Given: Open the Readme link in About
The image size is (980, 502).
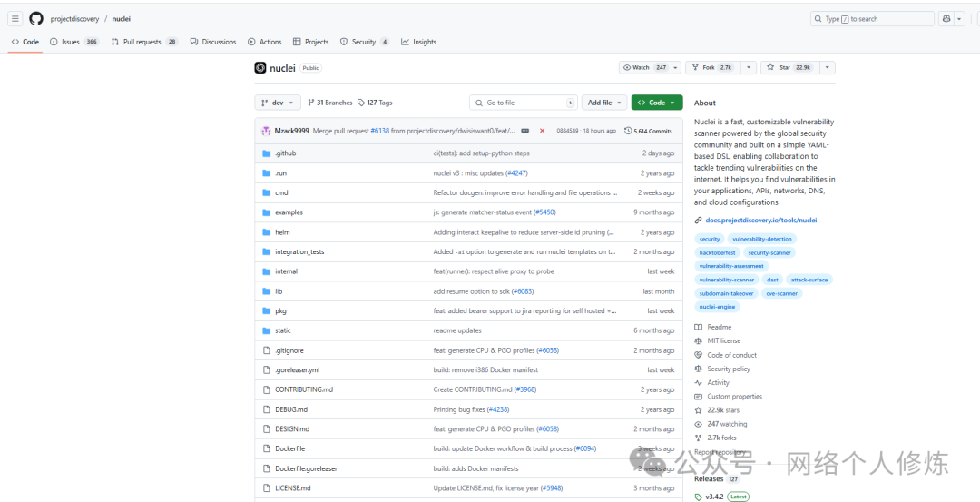Looking at the screenshot, I should (x=713, y=327).
